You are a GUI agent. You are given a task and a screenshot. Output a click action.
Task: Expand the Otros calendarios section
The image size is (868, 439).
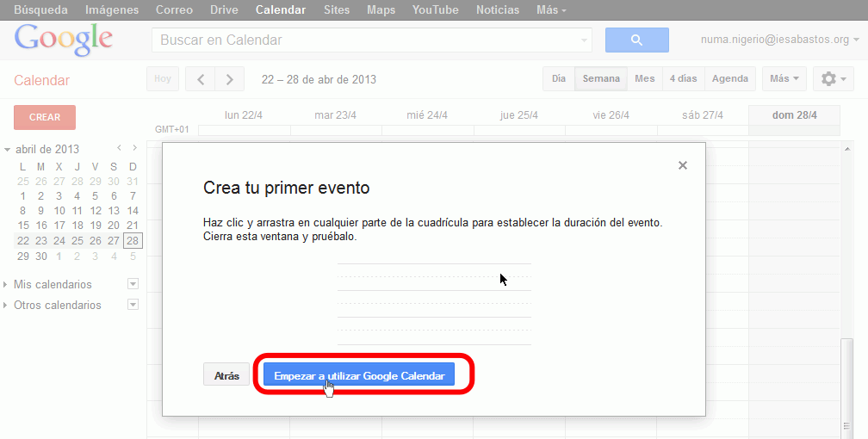(5, 305)
